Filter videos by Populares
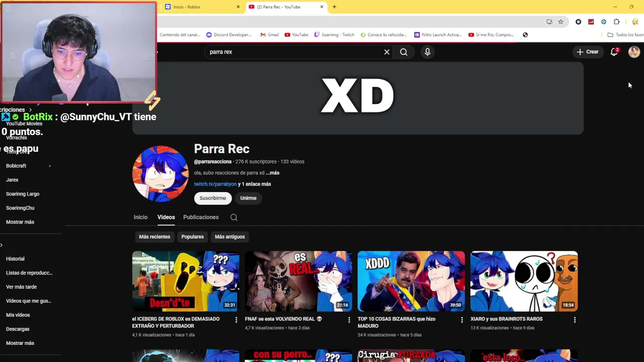This screenshot has height=362, width=644. tap(193, 237)
